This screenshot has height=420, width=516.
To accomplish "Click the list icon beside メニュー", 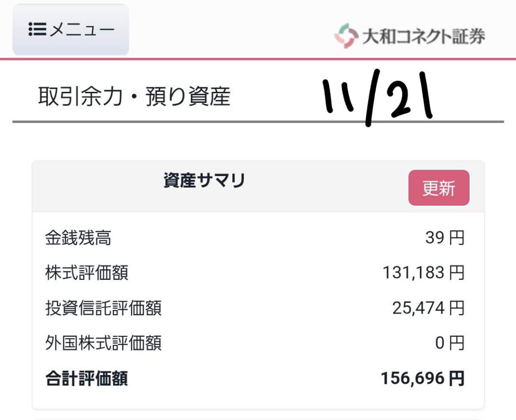I will tap(37, 30).
